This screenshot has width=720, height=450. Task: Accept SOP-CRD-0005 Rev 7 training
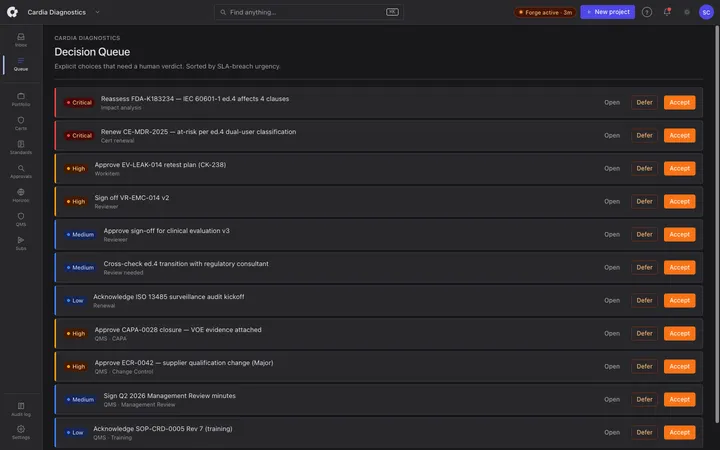click(679, 433)
